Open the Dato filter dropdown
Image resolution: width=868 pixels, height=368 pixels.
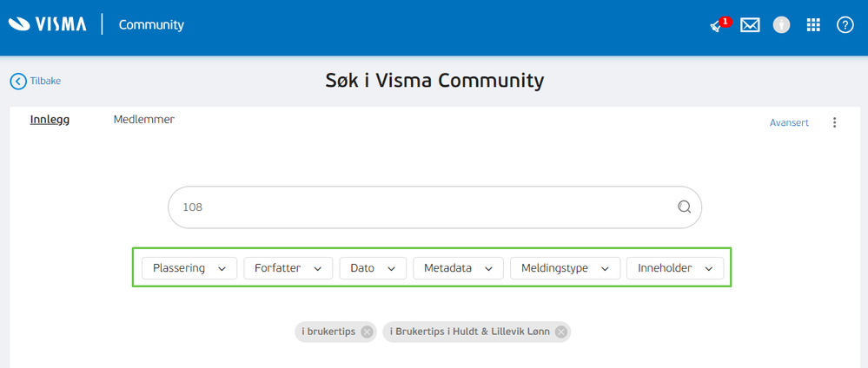pyautogui.click(x=373, y=268)
